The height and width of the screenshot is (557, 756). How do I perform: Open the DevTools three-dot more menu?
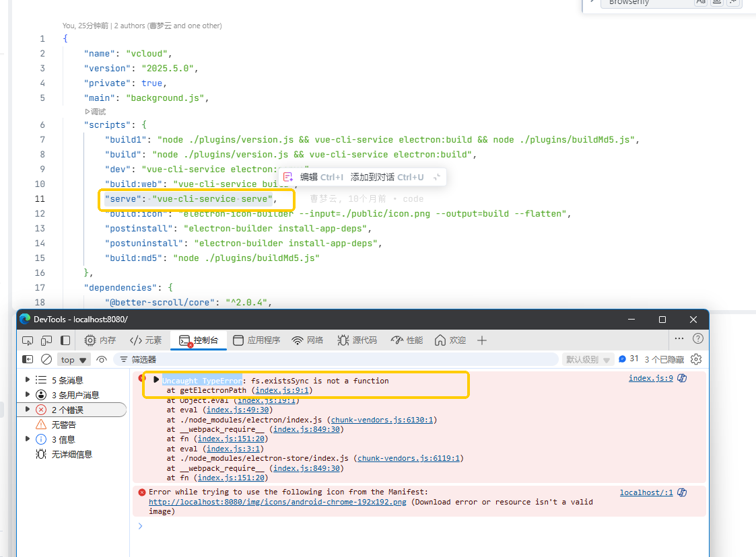pyautogui.click(x=679, y=339)
